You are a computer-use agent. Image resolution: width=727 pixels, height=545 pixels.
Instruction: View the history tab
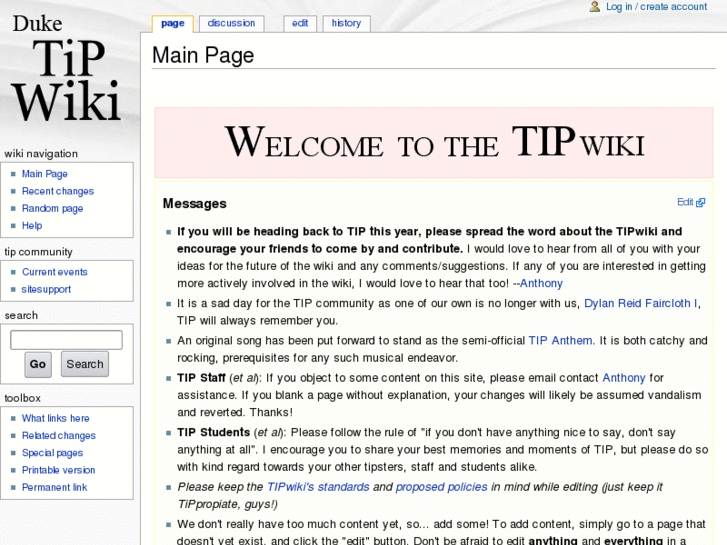point(346,23)
